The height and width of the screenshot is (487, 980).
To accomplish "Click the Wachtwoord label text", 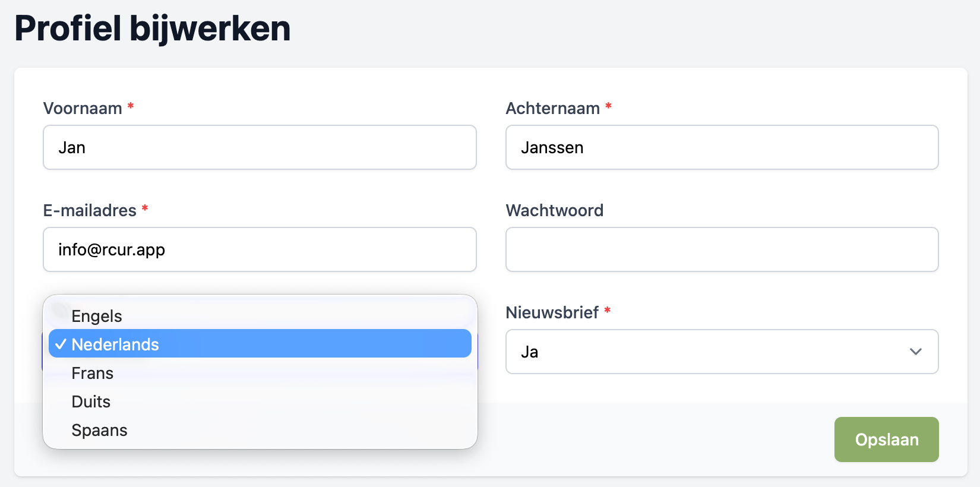I will (554, 210).
